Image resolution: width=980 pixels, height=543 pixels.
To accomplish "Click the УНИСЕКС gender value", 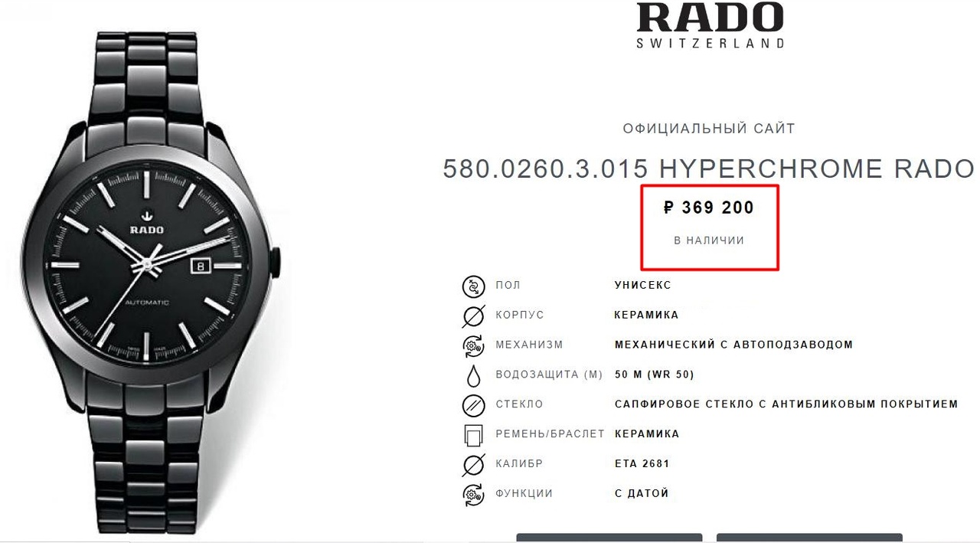I will click(643, 285).
